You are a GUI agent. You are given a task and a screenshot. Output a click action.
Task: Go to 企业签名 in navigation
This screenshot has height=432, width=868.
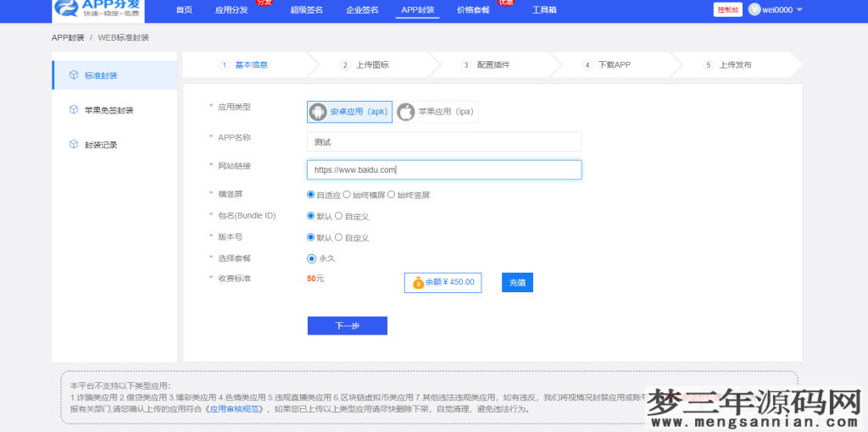click(x=362, y=10)
